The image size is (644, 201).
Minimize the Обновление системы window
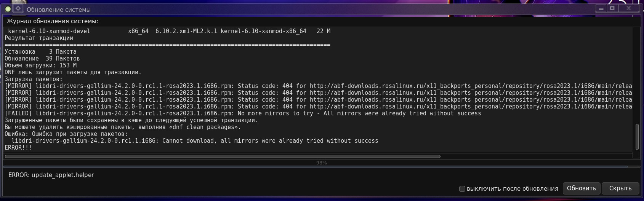click(601, 8)
